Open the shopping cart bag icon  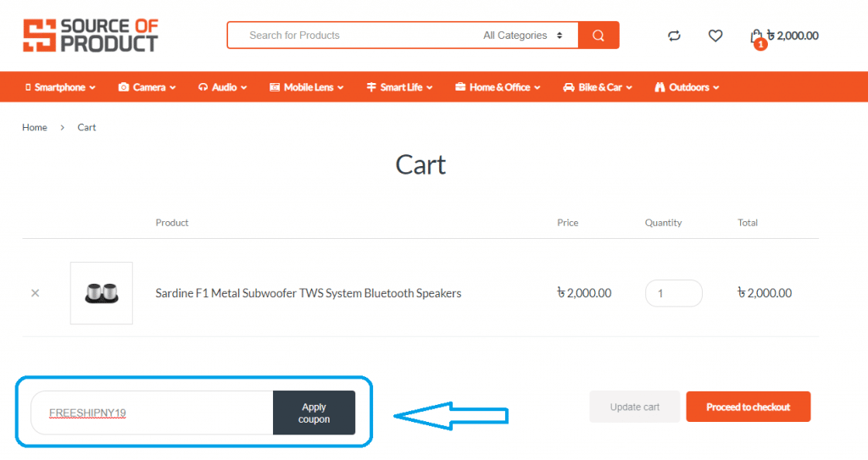point(756,36)
